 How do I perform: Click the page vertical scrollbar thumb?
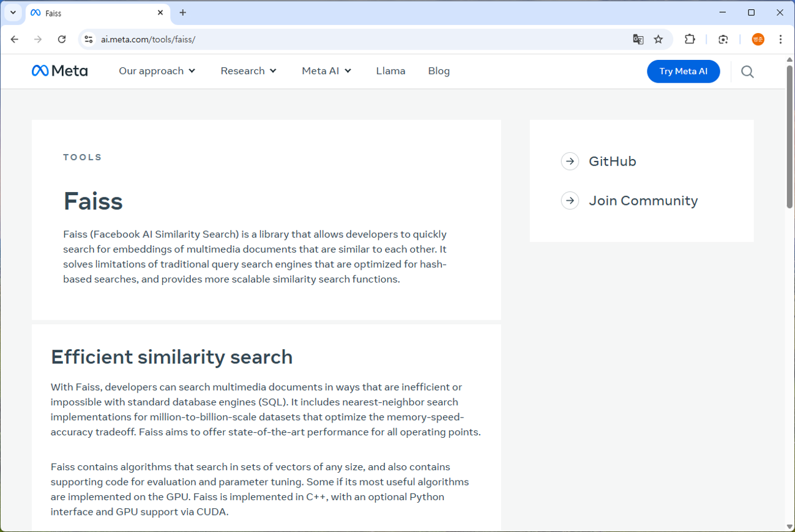[x=789, y=137]
